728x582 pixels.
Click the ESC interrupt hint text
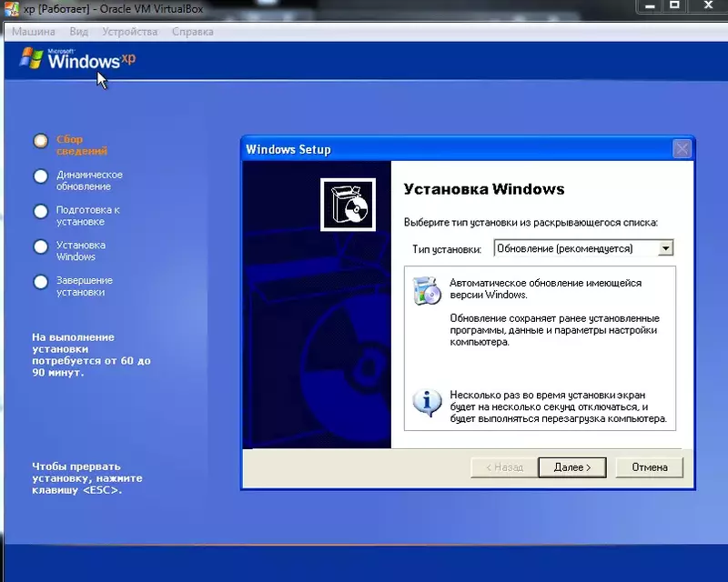[x=87, y=478]
